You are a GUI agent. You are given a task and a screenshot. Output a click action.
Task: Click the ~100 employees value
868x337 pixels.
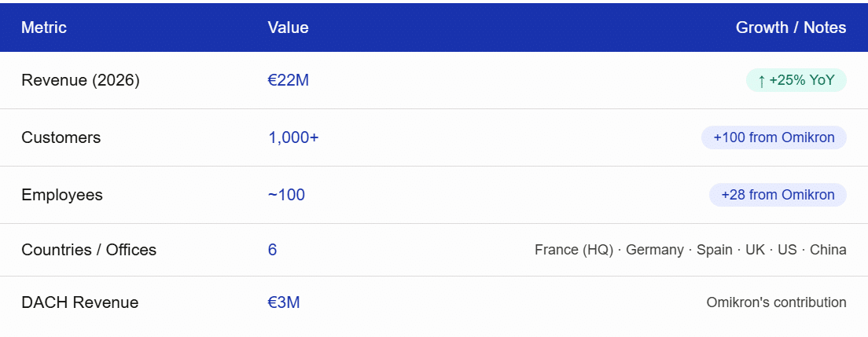coord(286,196)
